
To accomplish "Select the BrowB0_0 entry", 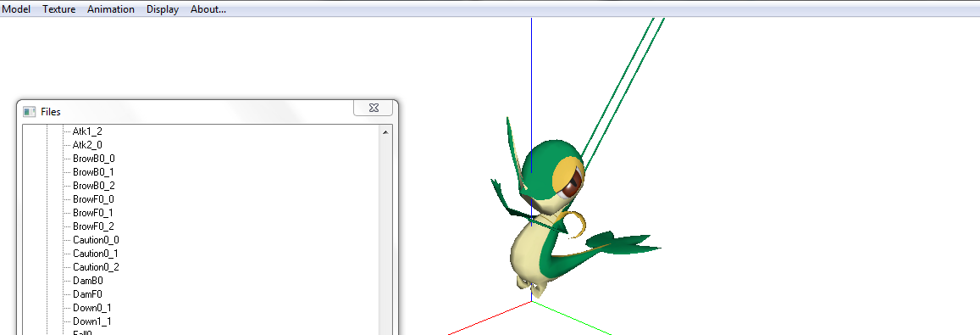I will 94,159.
